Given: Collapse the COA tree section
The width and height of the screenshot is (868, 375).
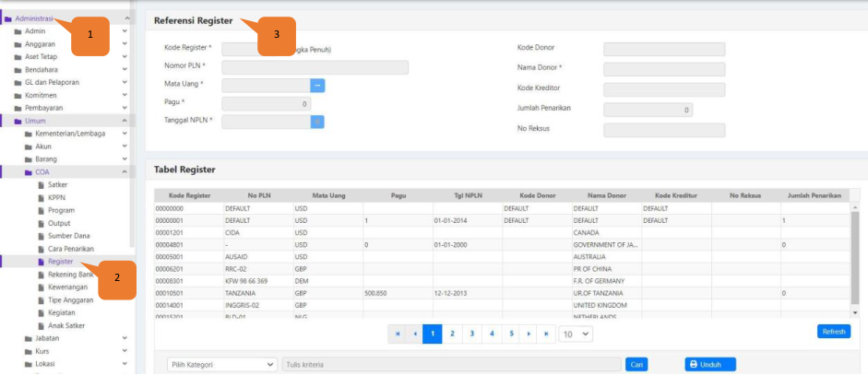Looking at the screenshot, I should pyautogui.click(x=125, y=171).
